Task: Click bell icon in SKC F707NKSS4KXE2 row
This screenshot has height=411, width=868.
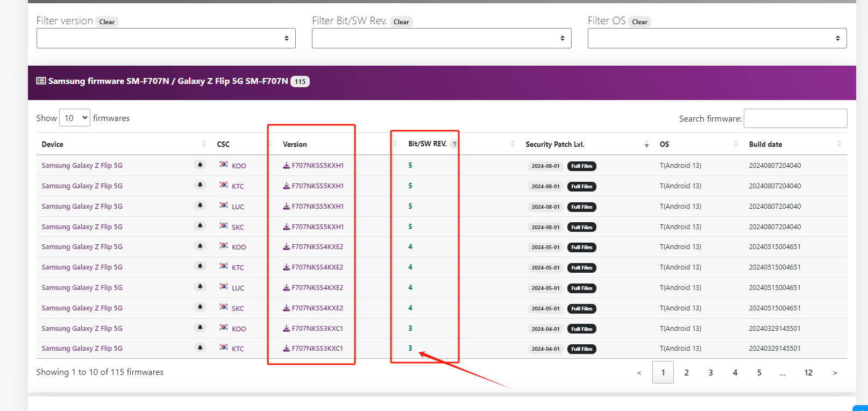Action: pyautogui.click(x=200, y=307)
